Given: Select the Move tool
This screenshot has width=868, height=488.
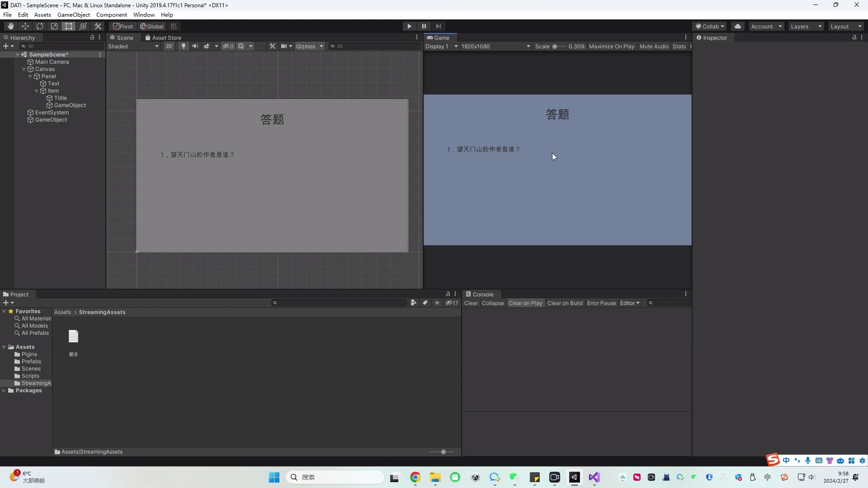Looking at the screenshot, I should coord(25,26).
